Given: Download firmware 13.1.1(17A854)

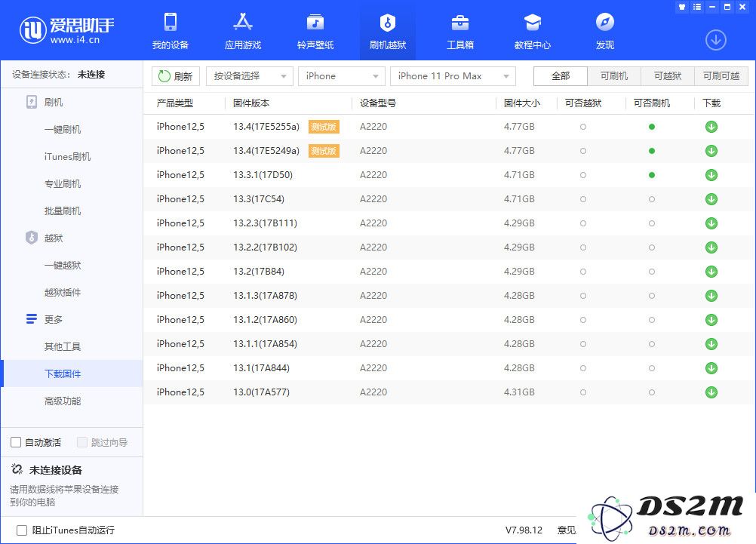Looking at the screenshot, I should point(711,344).
